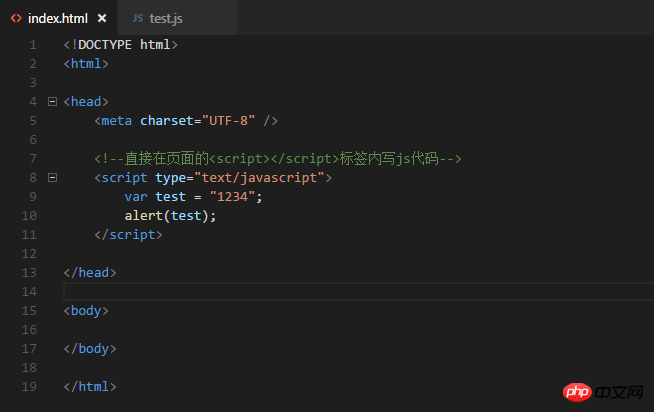This screenshot has width=654, height=412.
Task: Click the highlighted empty line 14
Action: (x=359, y=291)
